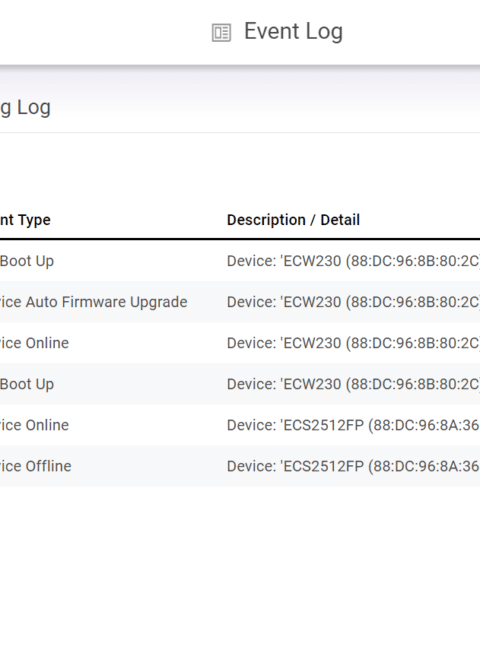Click the first Boot Up event type

click(x=27, y=261)
